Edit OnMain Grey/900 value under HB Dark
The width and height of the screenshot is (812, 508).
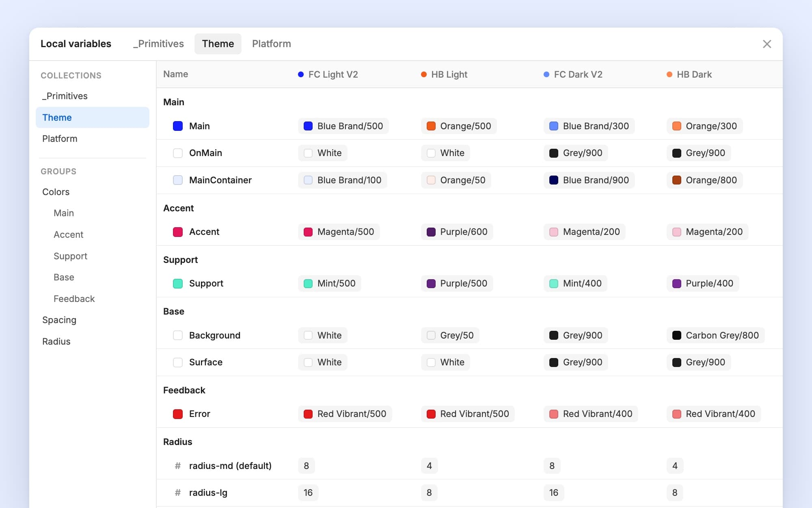699,153
